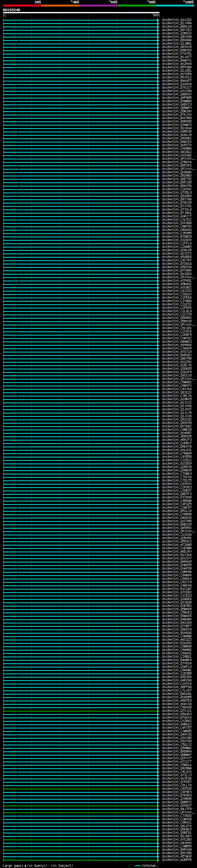The width and height of the screenshot is (197, 868).
Task: Click the orange ~40% identity legend segment
Action: 61,6
